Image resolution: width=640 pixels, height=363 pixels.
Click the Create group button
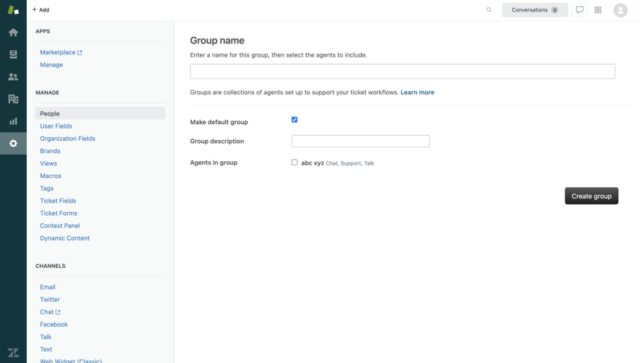pyautogui.click(x=591, y=196)
